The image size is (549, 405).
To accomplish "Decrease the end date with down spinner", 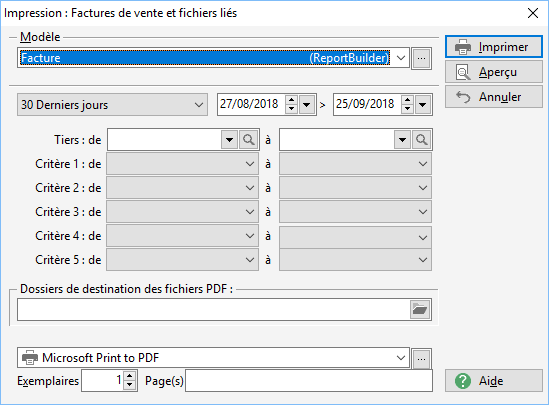I will coord(407,109).
